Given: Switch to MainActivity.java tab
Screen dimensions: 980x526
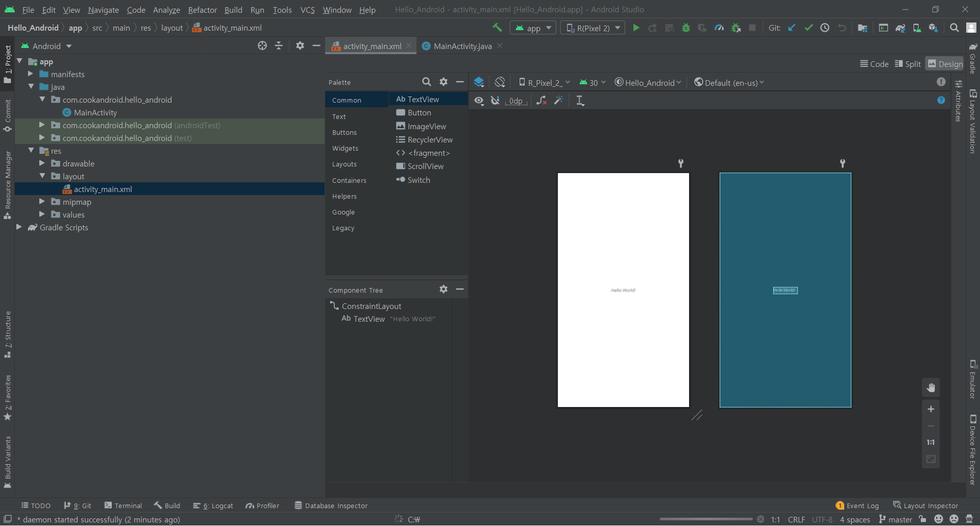Looking at the screenshot, I should point(462,46).
